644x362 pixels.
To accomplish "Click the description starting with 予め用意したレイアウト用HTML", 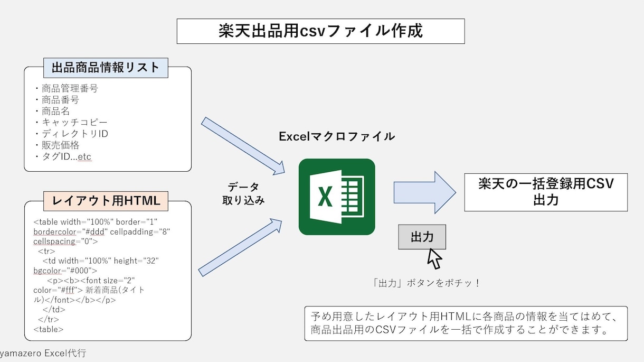I will click(465, 317).
